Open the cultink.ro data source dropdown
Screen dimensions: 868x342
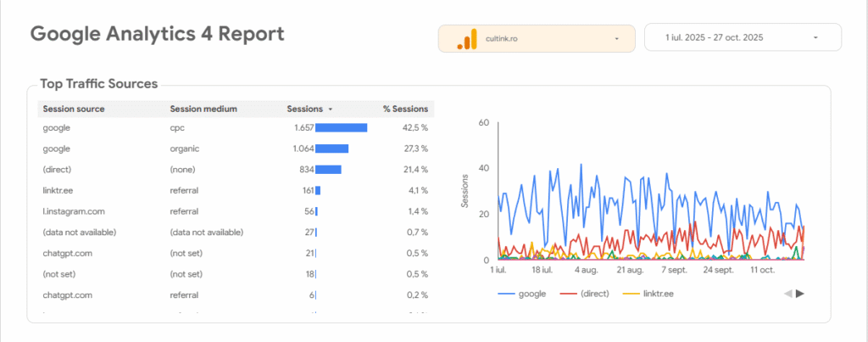617,38
